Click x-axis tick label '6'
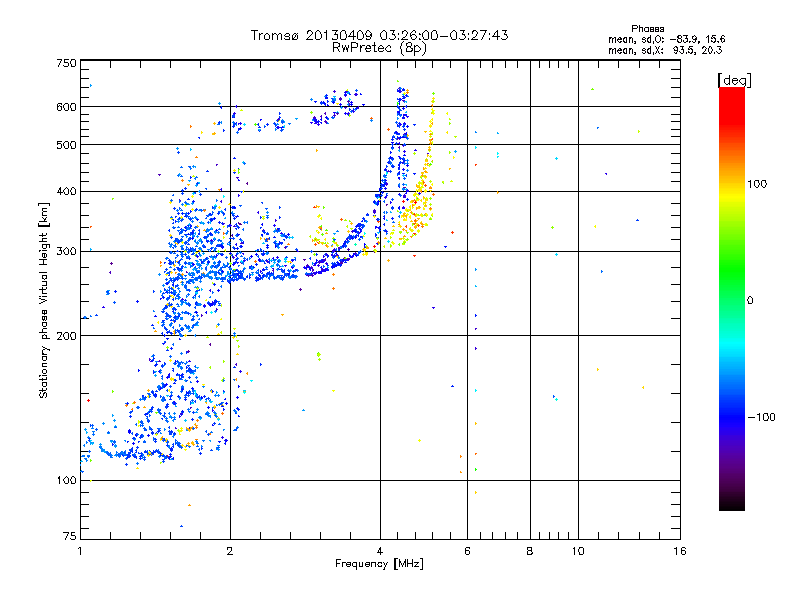This screenshot has height=600, width=800. pyautogui.click(x=467, y=551)
